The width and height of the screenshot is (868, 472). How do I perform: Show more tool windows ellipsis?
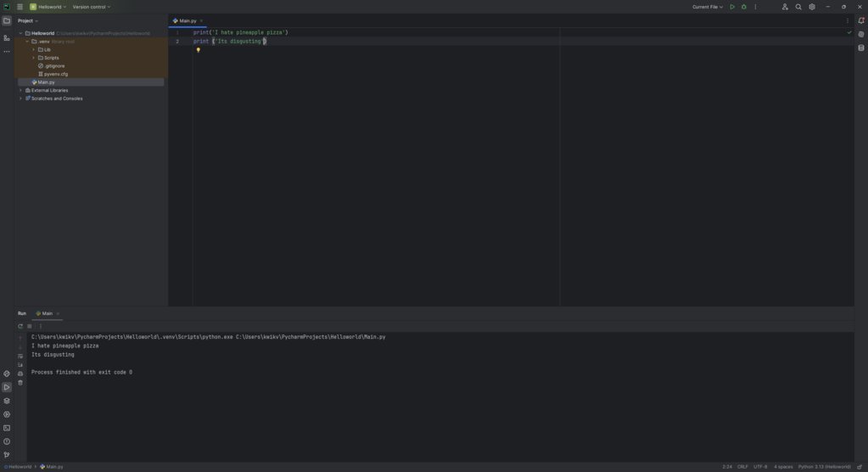coord(7,52)
